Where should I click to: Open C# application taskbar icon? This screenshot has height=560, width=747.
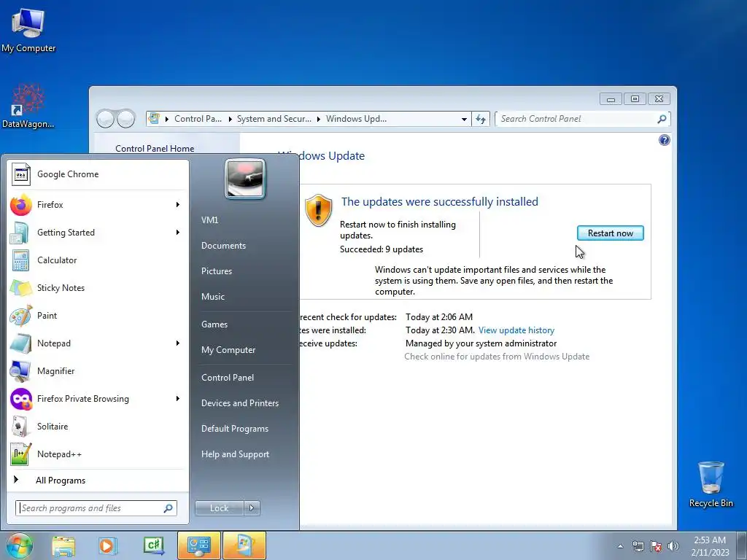pyautogui.click(x=153, y=545)
